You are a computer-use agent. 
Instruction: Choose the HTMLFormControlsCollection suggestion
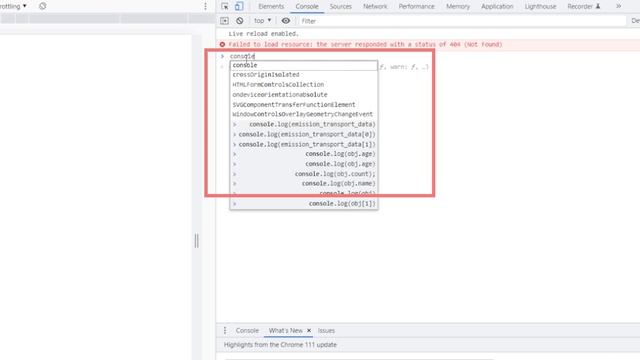click(x=304, y=85)
